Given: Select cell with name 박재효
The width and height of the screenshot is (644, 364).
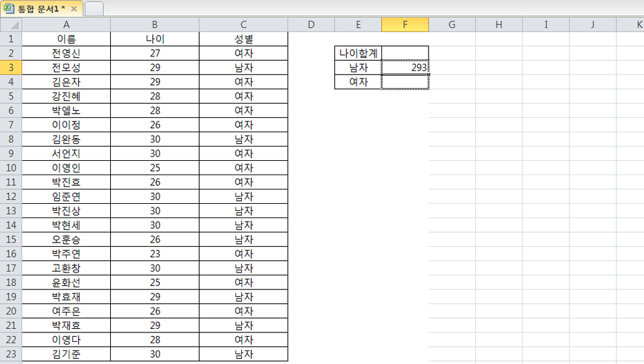Looking at the screenshot, I should pos(66,325).
